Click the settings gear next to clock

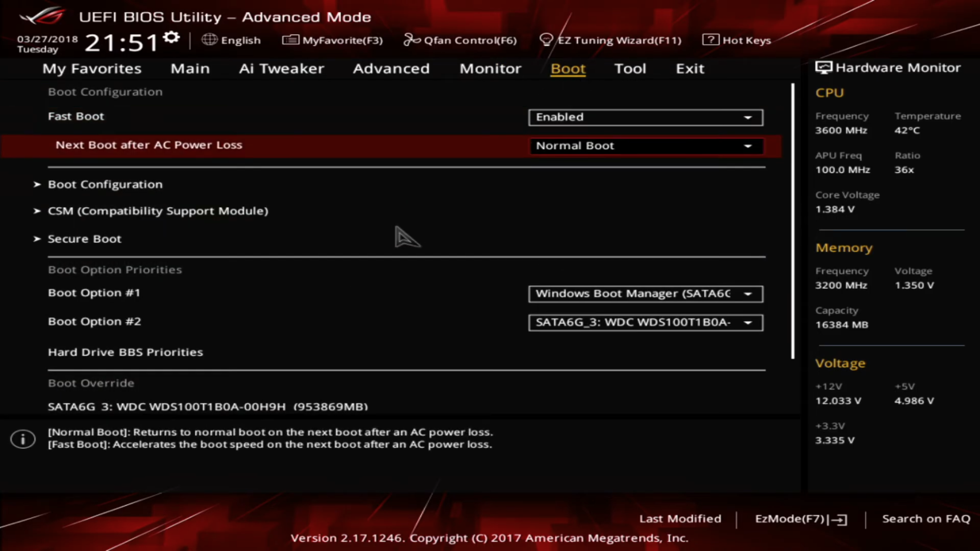tap(171, 37)
